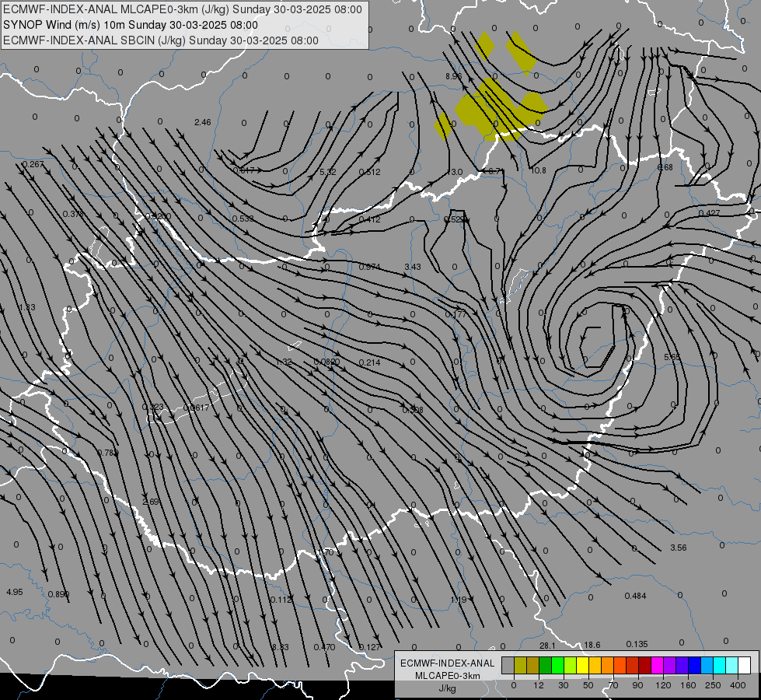Click the map value 0.267
This screenshot has height=700, width=761.
coord(33,164)
